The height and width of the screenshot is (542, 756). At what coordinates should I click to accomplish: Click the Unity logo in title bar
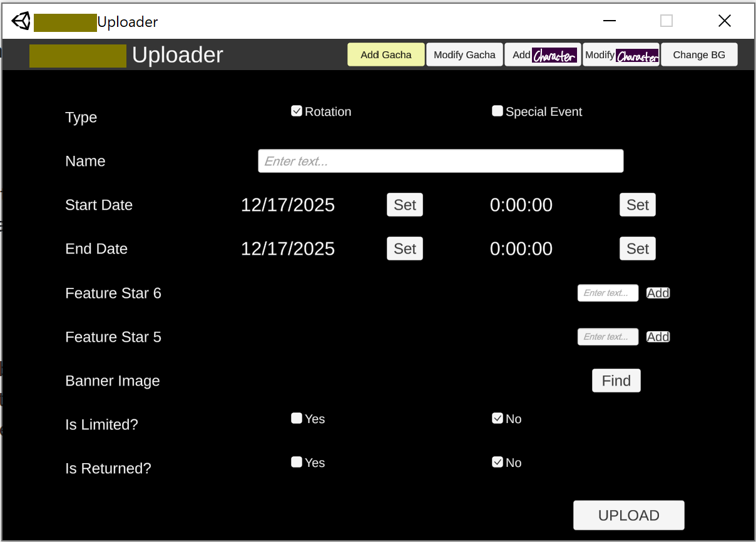coord(21,21)
